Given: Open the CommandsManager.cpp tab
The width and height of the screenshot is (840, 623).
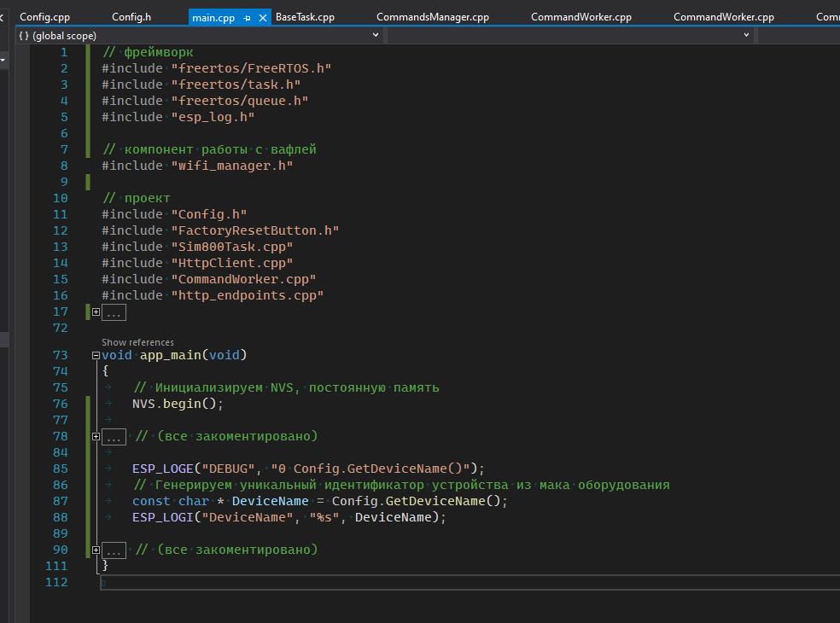Looking at the screenshot, I should [x=433, y=17].
